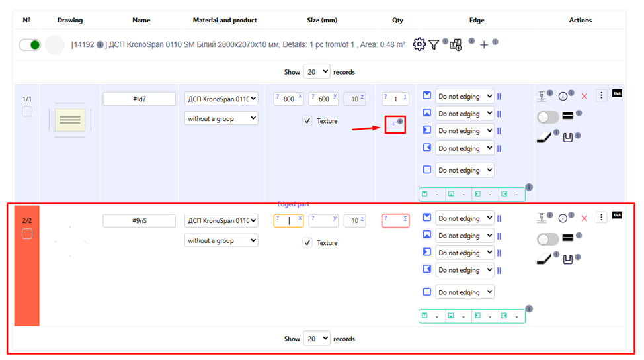Delete part #Id7 with red X

click(x=584, y=97)
